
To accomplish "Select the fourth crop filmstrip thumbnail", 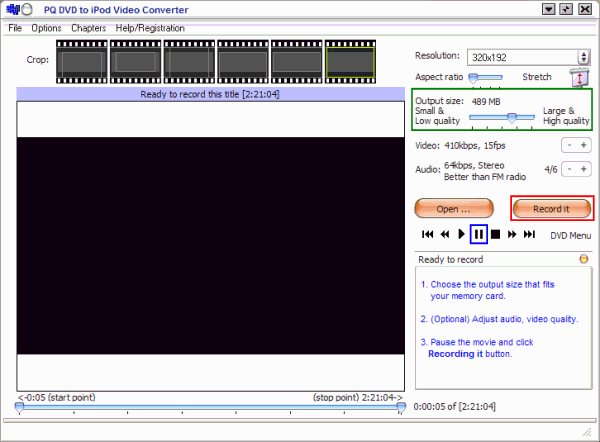I will [243, 62].
